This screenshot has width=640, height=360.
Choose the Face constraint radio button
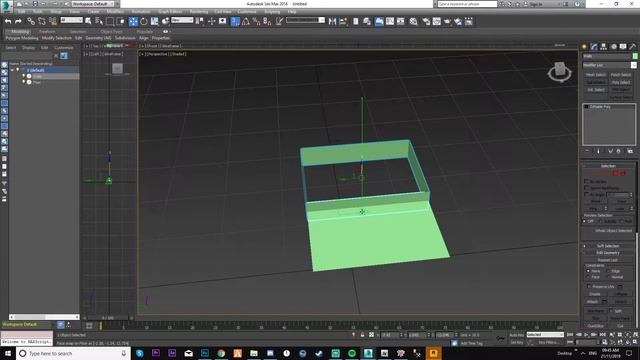coord(588,277)
